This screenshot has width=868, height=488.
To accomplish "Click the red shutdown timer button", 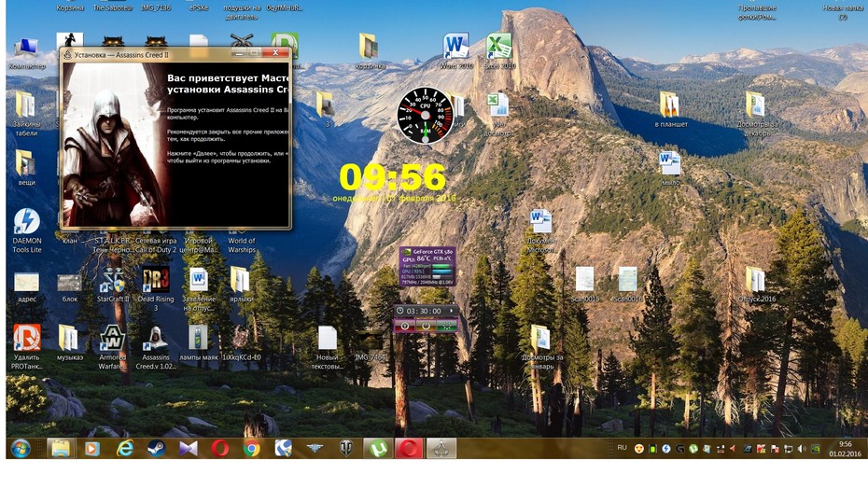I will 405,326.
